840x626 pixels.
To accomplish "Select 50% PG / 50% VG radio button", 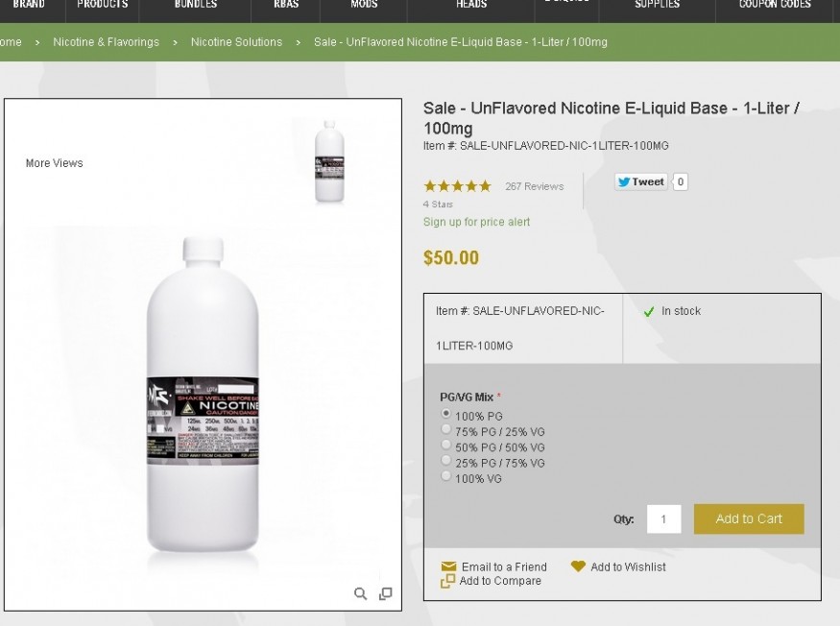I will tap(445, 445).
